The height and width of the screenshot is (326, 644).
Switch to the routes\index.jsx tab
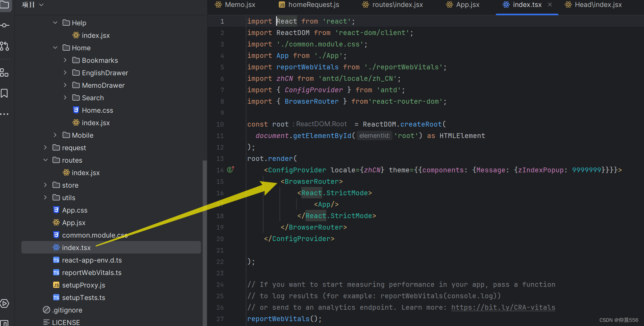(x=392, y=5)
